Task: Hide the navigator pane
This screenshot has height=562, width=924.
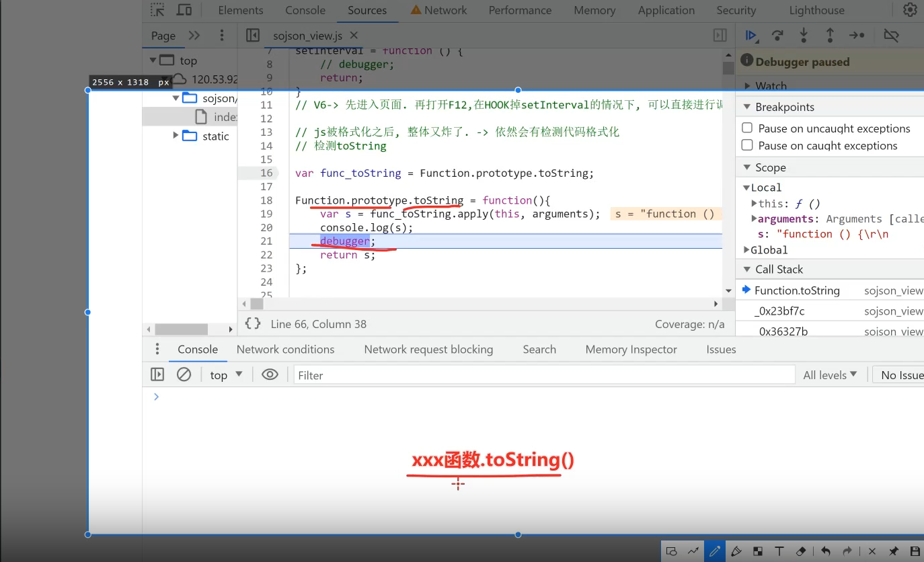Action: tap(253, 36)
